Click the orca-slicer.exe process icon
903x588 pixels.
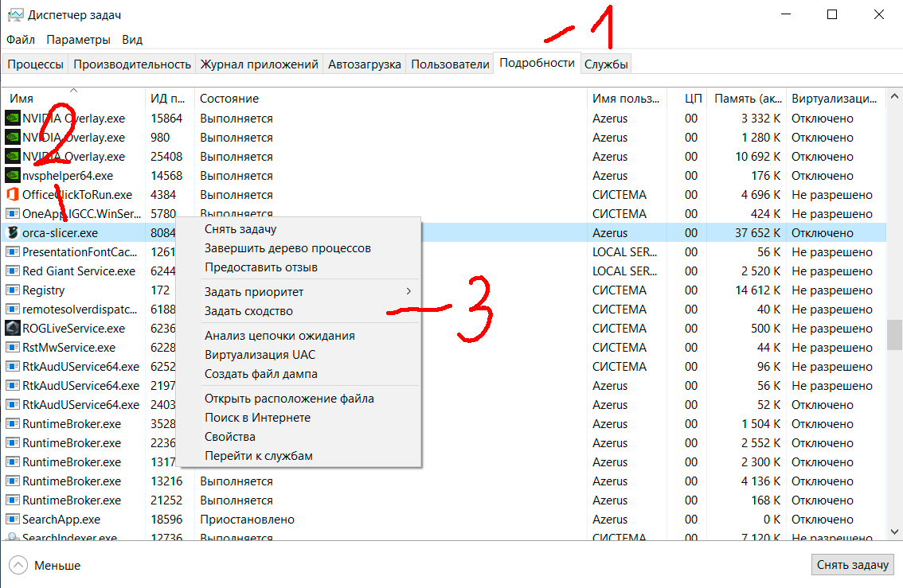[12, 232]
